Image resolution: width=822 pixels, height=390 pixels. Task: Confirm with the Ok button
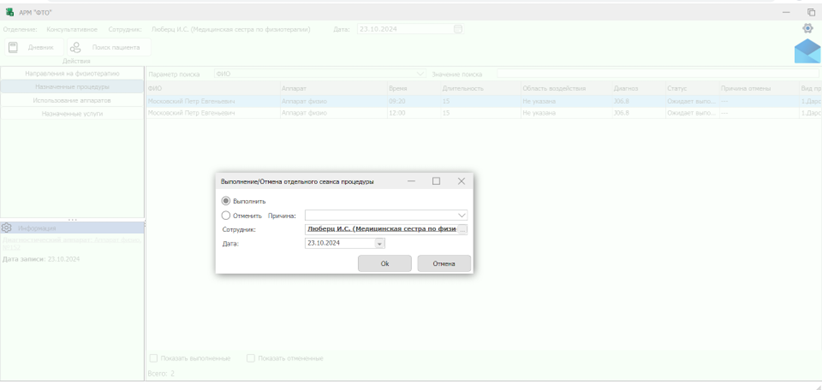click(385, 264)
